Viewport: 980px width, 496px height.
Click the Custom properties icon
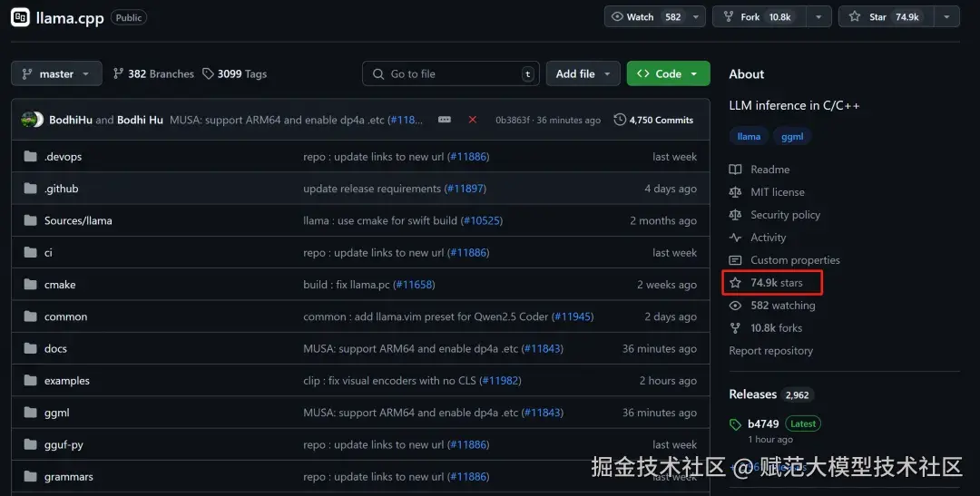tap(736, 260)
